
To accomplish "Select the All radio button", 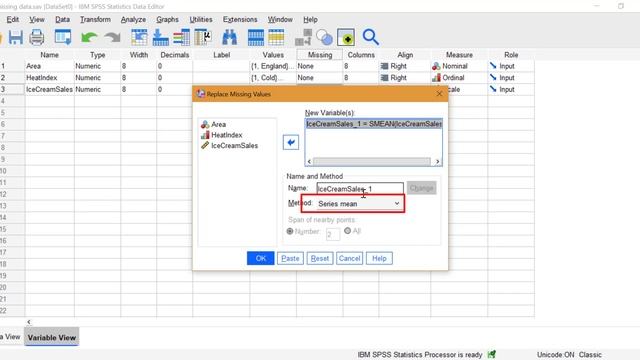I will (347, 231).
